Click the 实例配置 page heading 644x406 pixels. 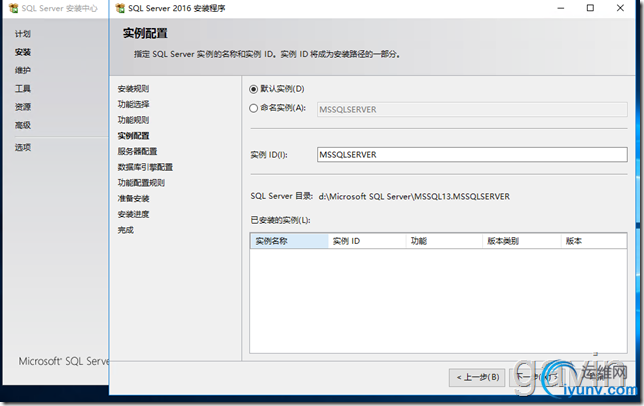(x=145, y=33)
